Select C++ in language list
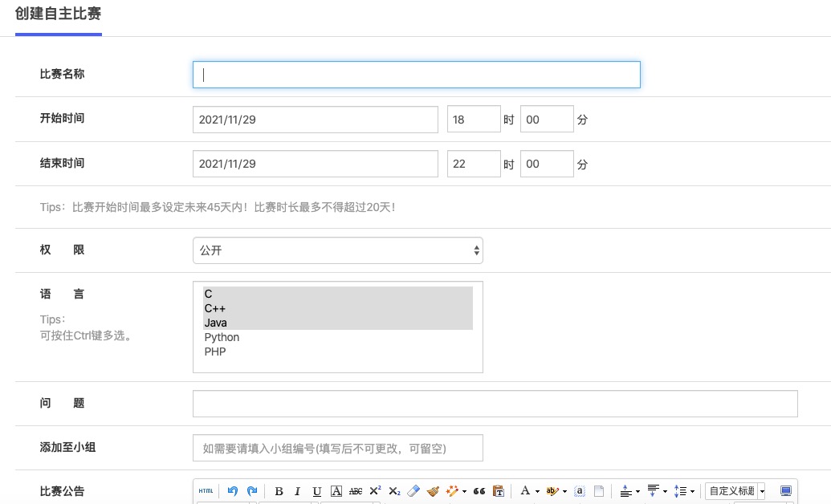Image resolution: width=831 pixels, height=504 pixels. [x=337, y=308]
